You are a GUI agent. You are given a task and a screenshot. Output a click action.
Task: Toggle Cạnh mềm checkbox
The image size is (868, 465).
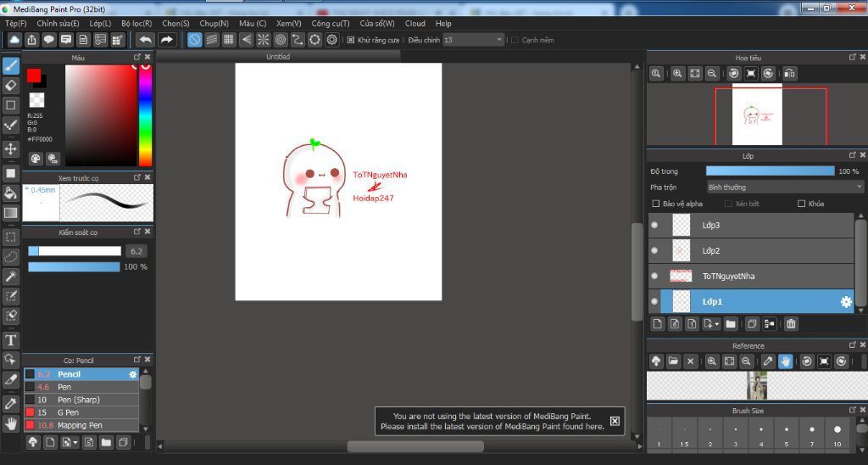(515, 40)
